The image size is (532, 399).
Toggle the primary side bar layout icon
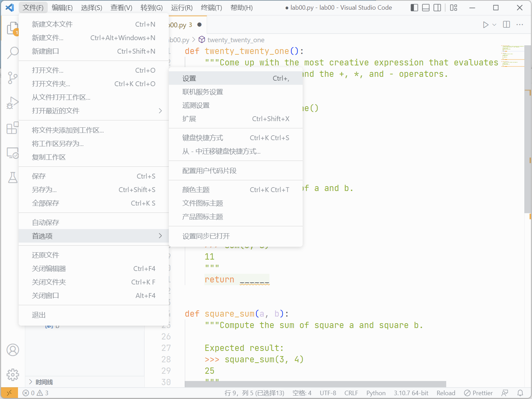pyautogui.click(x=414, y=8)
